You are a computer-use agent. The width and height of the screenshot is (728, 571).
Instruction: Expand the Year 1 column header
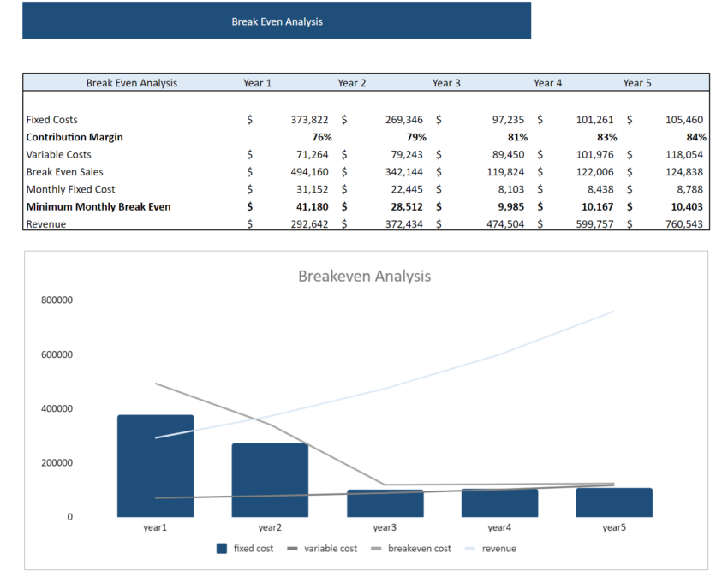(258, 82)
